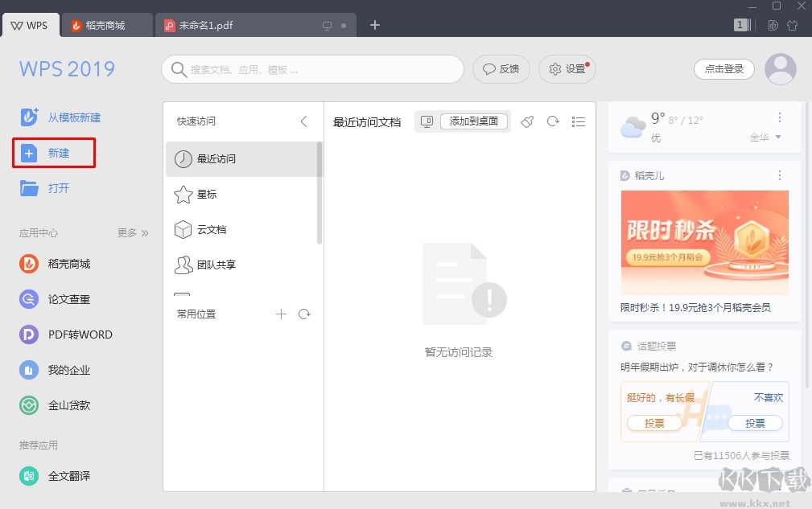Click the 点击登录 login button
Screen dimensions: 812x509
click(723, 69)
